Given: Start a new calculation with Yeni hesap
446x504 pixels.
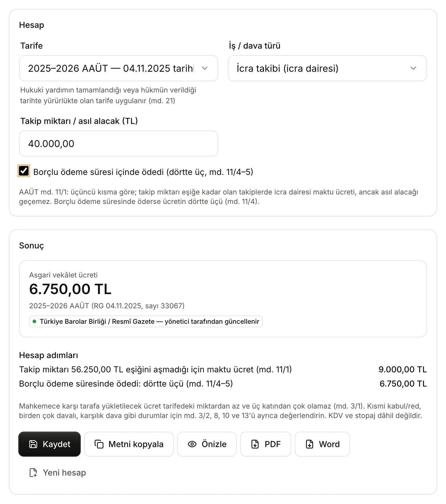Looking at the screenshot, I should click(x=58, y=473).
